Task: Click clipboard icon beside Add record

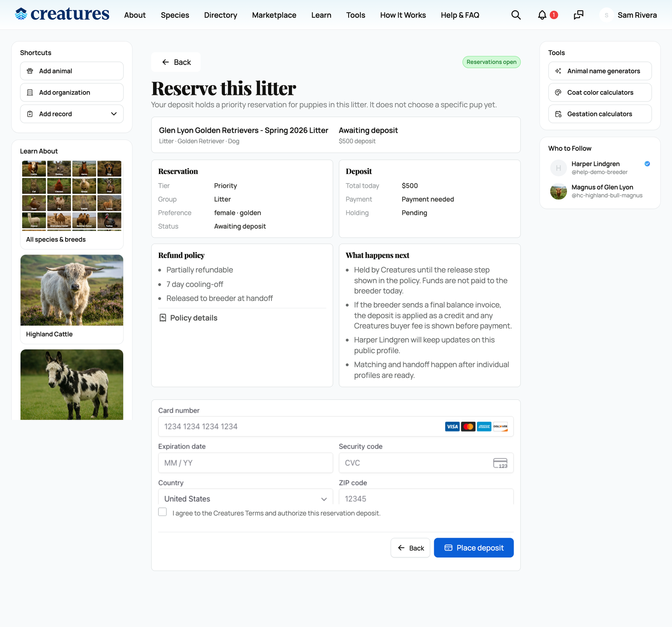Action: (30, 114)
